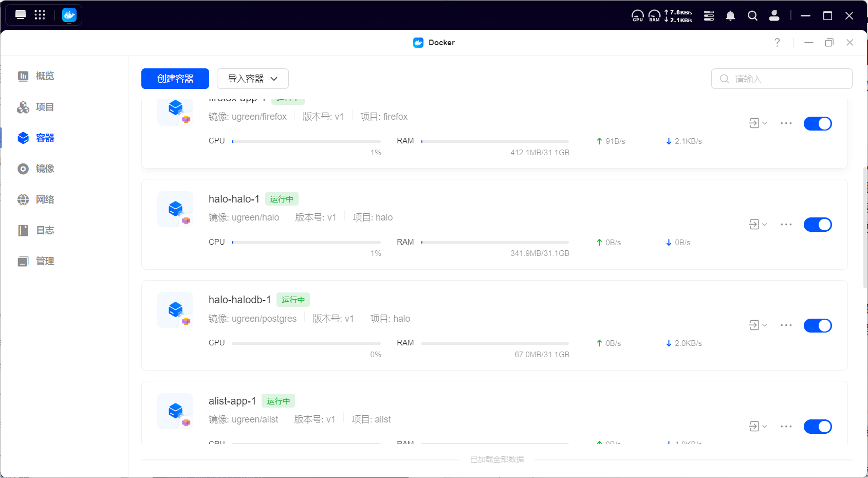868x478 pixels.
Task: Click the user account icon
Action: coord(774,16)
